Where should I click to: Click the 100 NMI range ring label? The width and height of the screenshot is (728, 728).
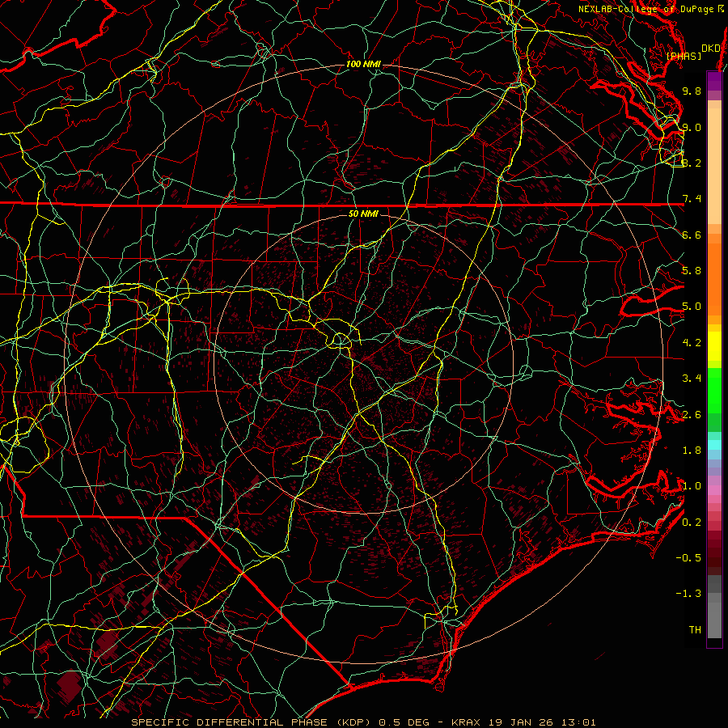coord(363,64)
